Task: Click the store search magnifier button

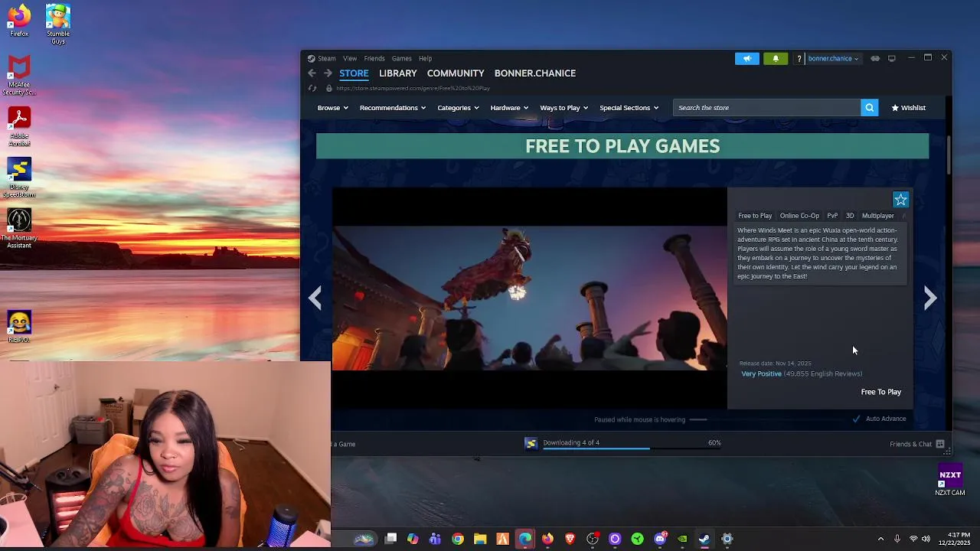Action: tap(869, 108)
